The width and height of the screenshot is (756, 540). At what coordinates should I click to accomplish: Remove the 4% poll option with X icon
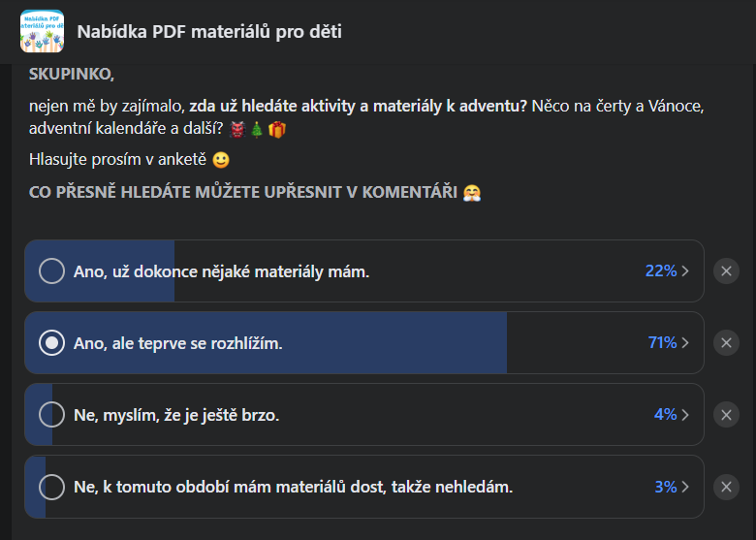coord(726,415)
